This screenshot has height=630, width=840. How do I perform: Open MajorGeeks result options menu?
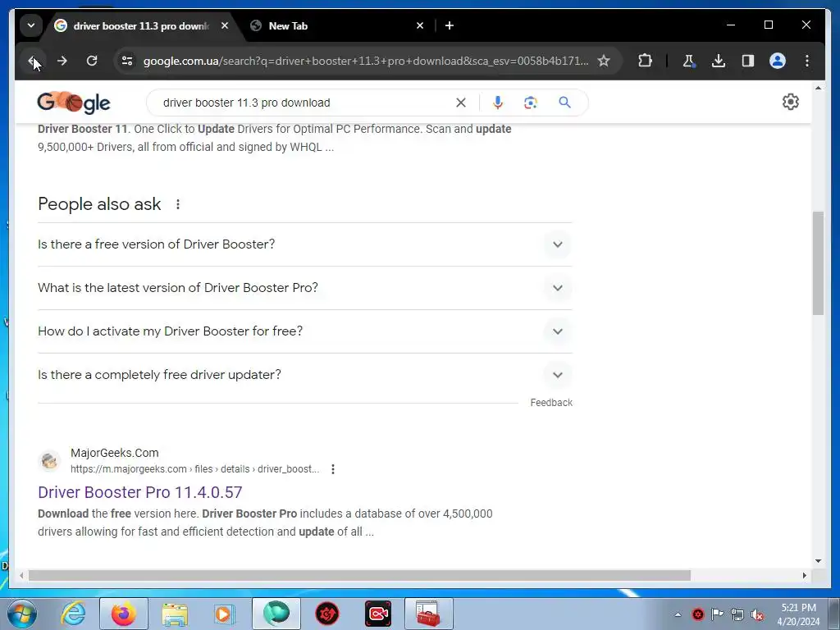(333, 469)
